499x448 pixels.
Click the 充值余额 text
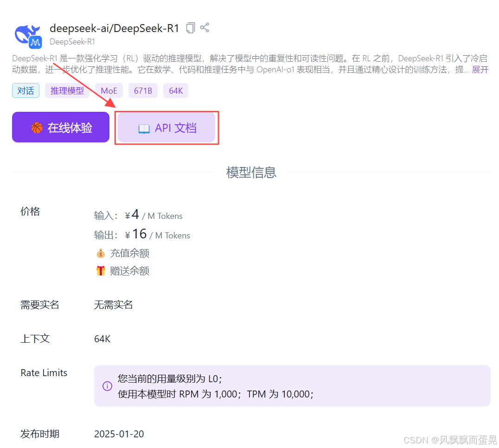click(x=129, y=253)
